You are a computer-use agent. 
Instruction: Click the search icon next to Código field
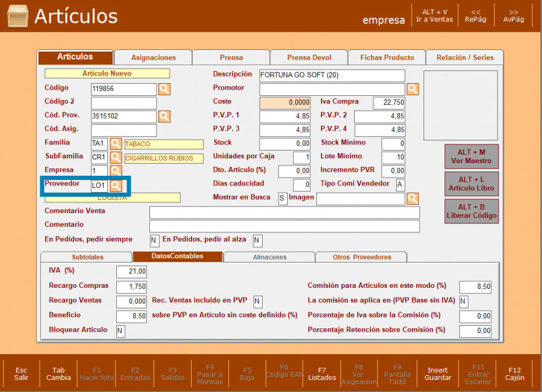(x=164, y=89)
